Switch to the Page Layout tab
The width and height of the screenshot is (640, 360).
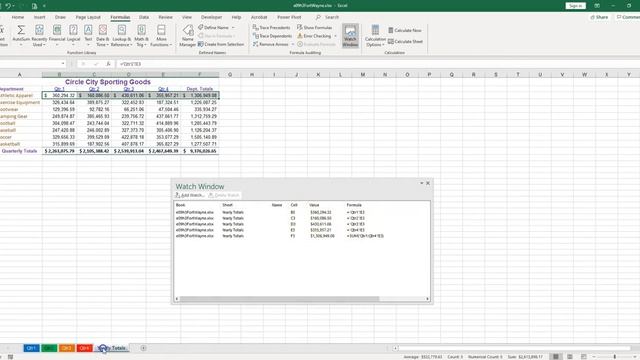(x=88, y=17)
